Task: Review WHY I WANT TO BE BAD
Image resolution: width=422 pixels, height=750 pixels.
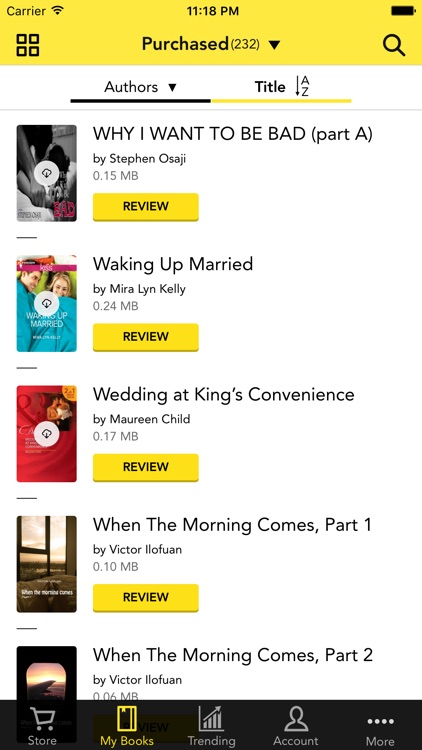Action: click(145, 207)
